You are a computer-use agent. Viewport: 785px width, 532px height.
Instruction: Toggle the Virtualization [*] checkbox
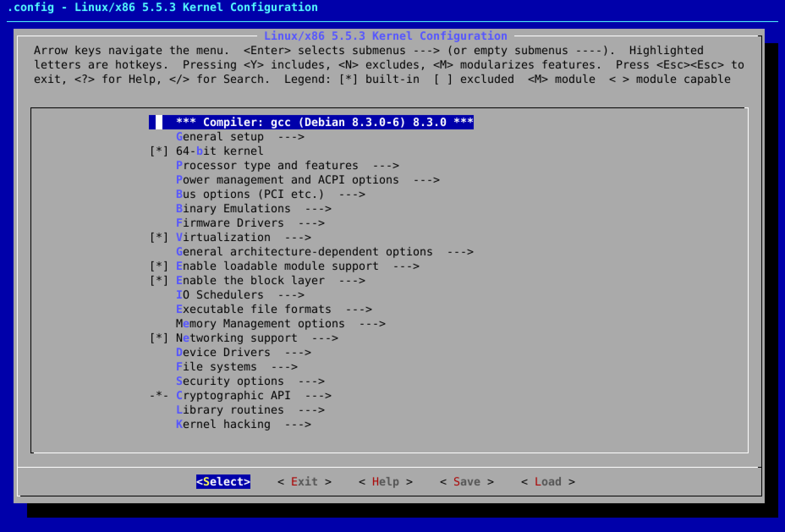click(x=159, y=237)
